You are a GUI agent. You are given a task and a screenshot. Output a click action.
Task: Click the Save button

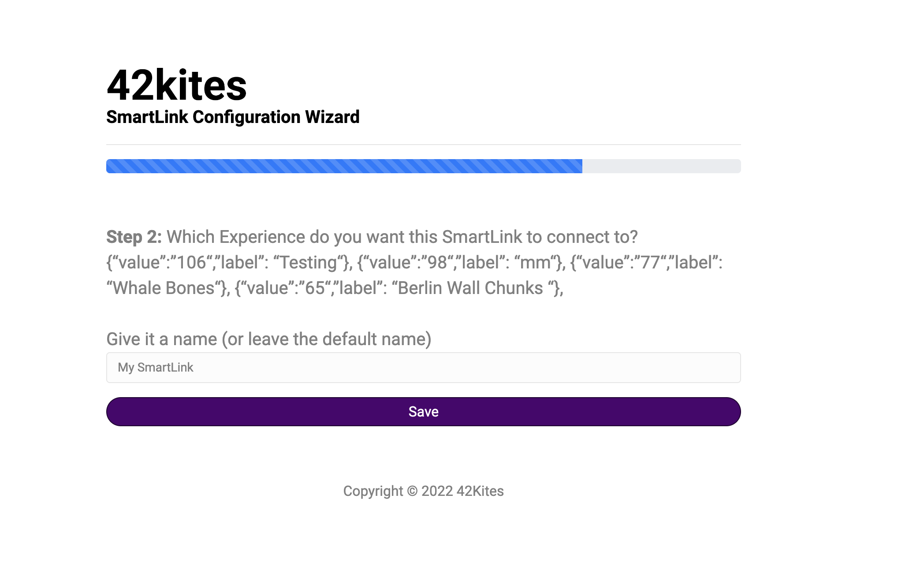tap(423, 412)
